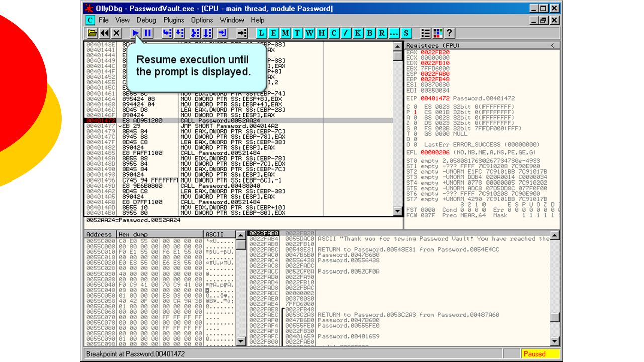The height and width of the screenshot is (362, 644).
Task: Click EIP 00401472 register value
Action: pyautogui.click(x=435, y=98)
